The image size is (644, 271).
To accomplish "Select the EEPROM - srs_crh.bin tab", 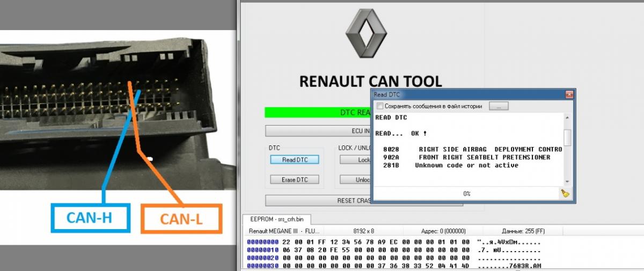I will tap(276, 219).
